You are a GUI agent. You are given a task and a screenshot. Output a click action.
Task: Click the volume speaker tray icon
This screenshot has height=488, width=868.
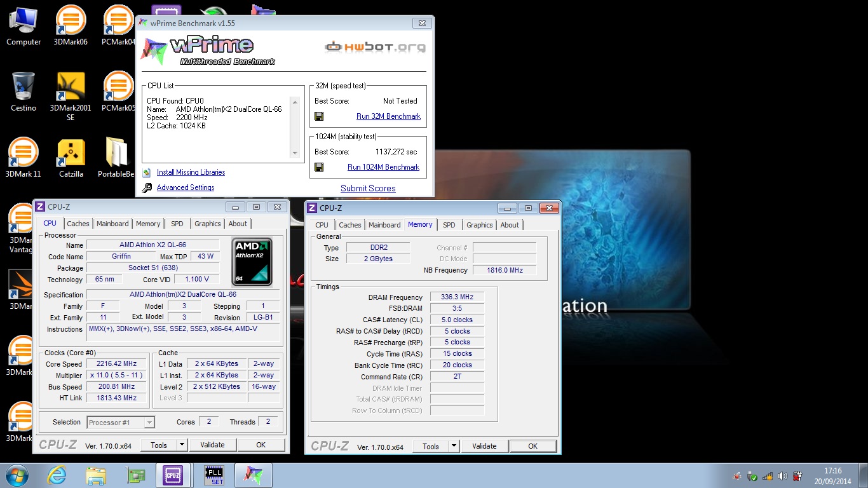point(782,476)
